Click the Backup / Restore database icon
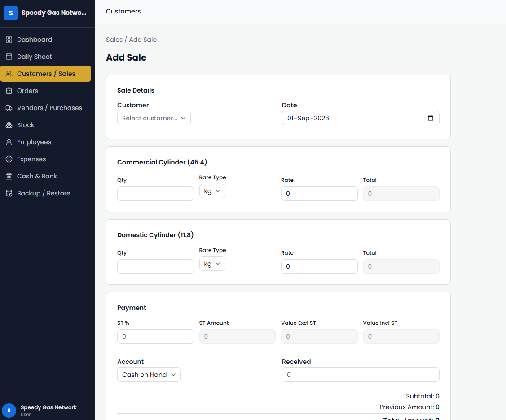The width and height of the screenshot is (506, 420). coord(9,193)
